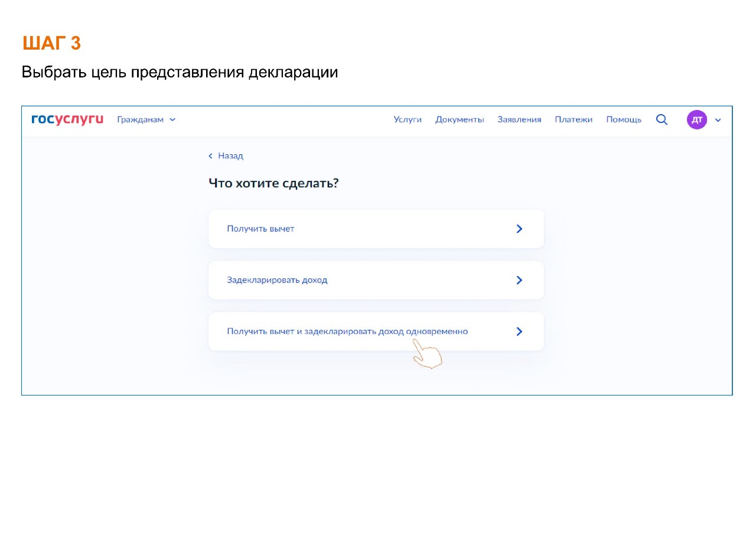Screen dimensions: 756x535
Task: Open the Заявления menu item
Action: [519, 119]
